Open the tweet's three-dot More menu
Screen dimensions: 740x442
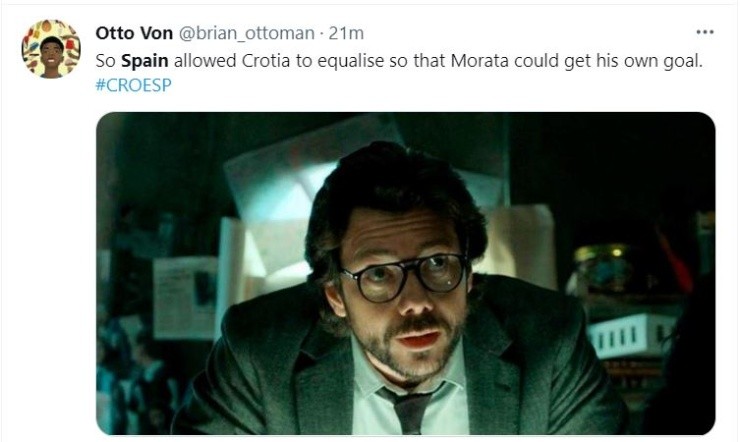pyautogui.click(x=705, y=32)
